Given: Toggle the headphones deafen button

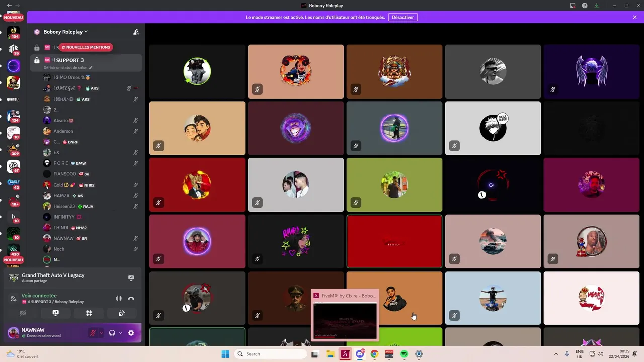Looking at the screenshot, I should click(112, 333).
